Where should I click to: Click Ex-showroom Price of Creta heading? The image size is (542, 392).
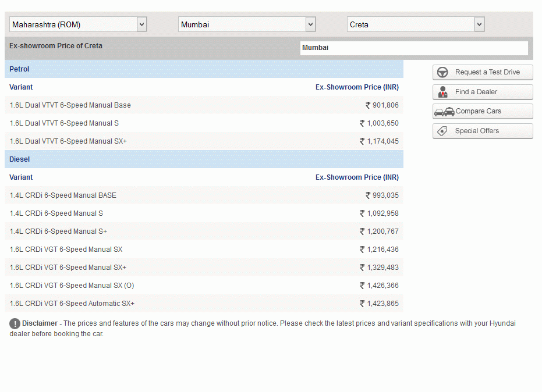tap(56, 46)
